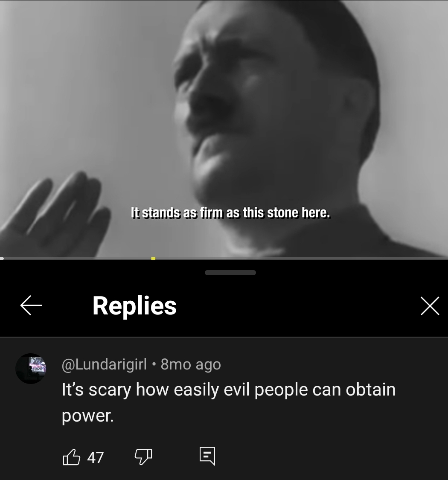Click the word 'power.' in the comment
The height and width of the screenshot is (480, 448).
coord(87,416)
